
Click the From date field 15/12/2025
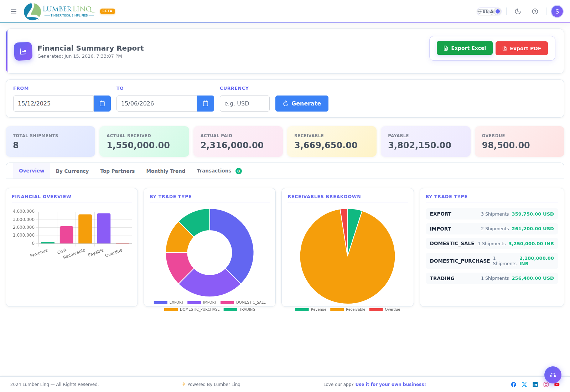[53, 103]
